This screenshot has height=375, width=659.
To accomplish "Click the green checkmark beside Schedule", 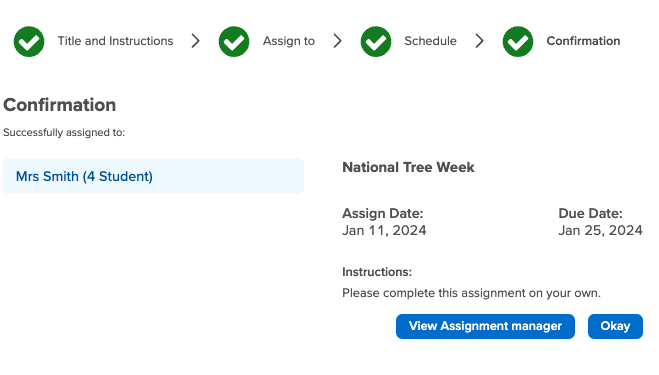I will click(376, 41).
